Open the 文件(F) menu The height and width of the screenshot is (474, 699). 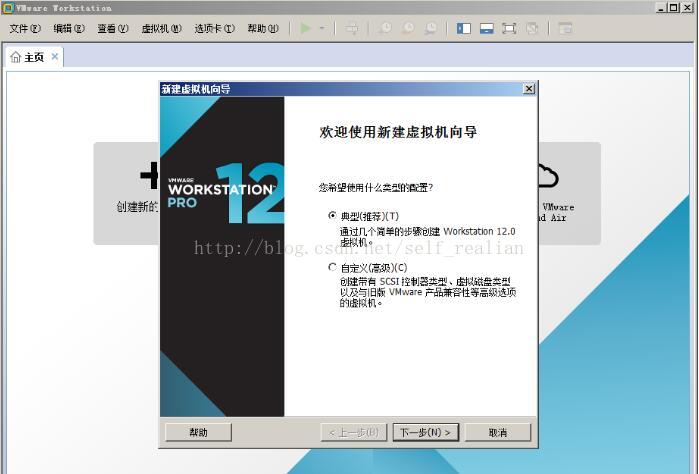coord(25,29)
